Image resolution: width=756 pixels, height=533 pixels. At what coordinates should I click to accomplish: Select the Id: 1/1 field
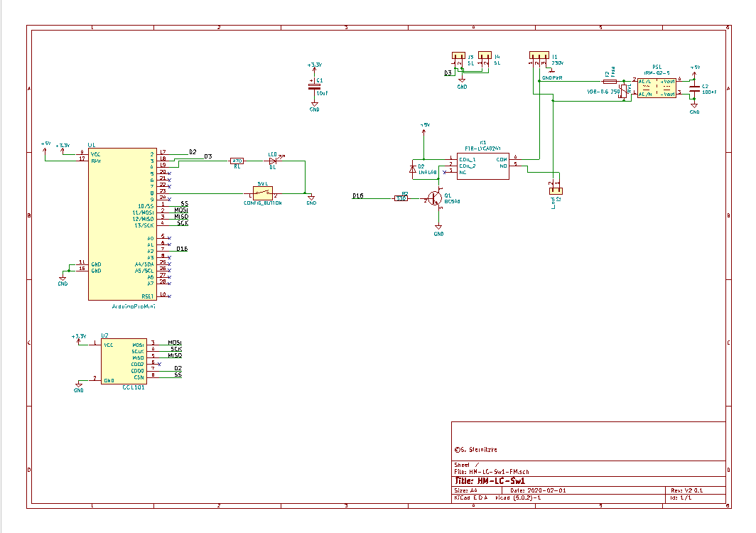(x=681, y=497)
